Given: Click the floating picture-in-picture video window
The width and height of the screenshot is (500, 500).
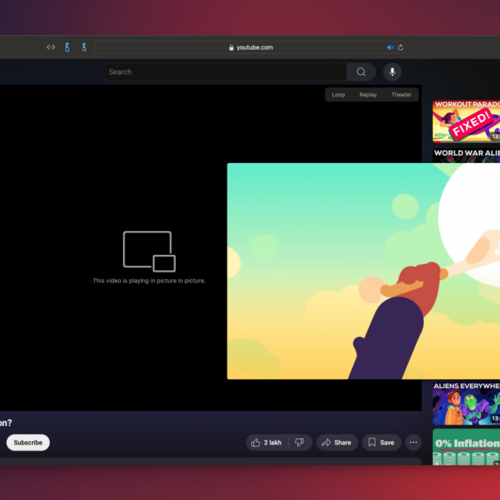Looking at the screenshot, I should tap(363, 271).
